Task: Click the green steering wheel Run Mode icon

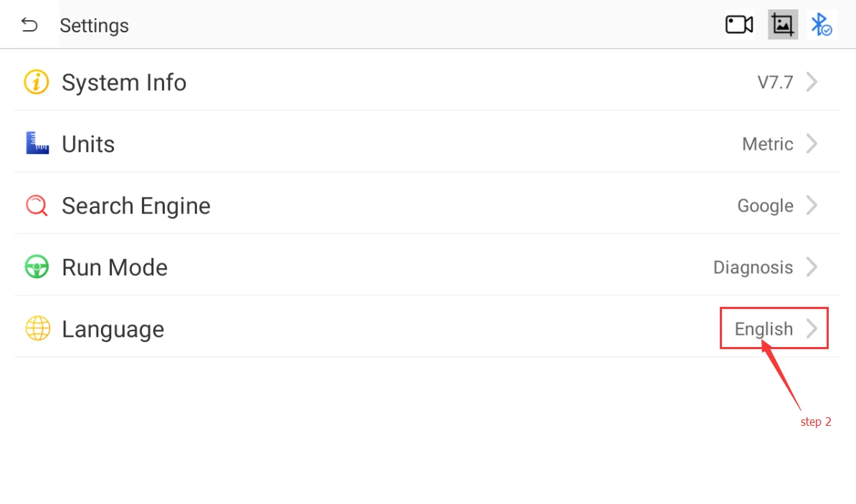Action: [37, 267]
